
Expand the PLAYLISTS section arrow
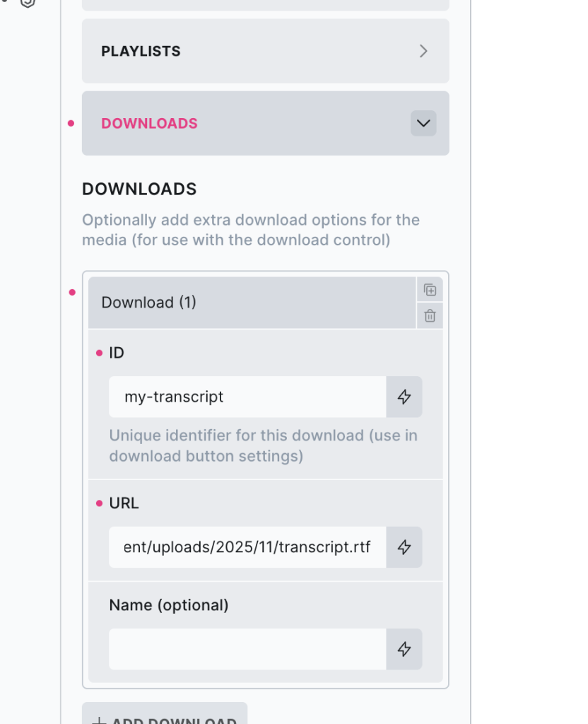click(423, 51)
